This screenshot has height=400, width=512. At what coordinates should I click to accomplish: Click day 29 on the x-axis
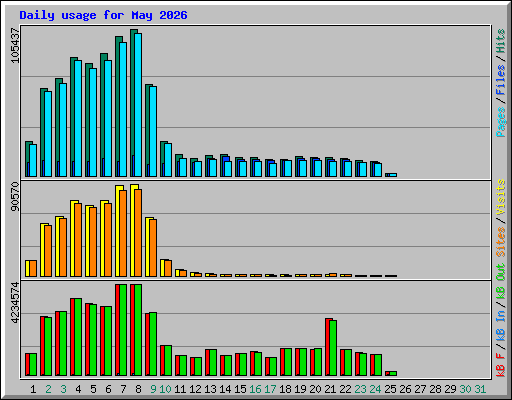click(450, 389)
